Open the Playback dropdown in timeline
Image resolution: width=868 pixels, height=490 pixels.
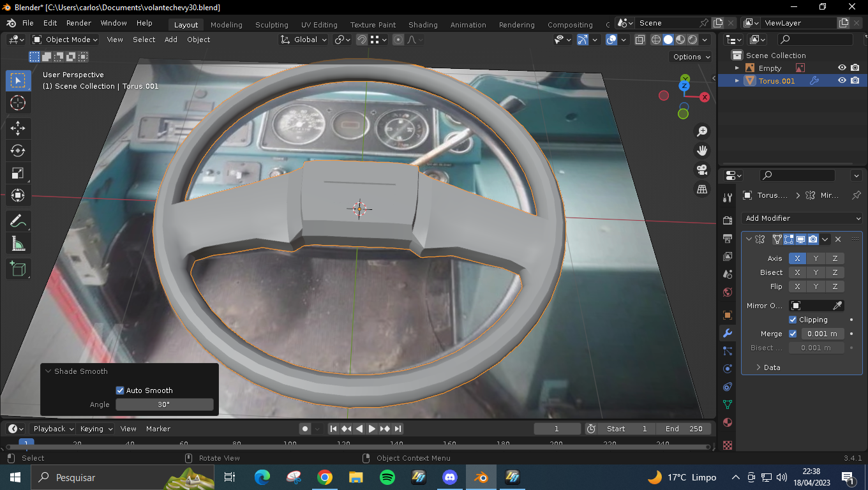click(x=54, y=429)
